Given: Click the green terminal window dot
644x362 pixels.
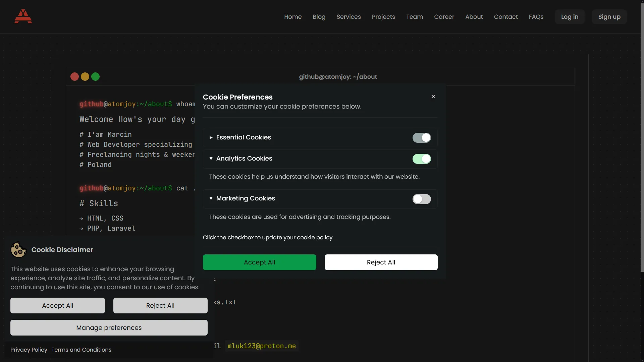Looking at the screenshot, I should 95,77.
